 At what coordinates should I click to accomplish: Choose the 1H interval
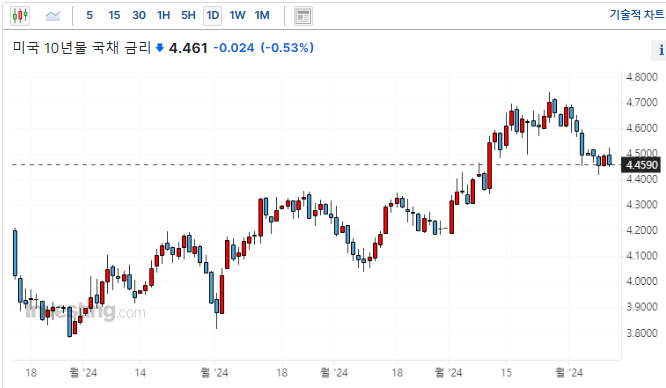click(164, 16)
